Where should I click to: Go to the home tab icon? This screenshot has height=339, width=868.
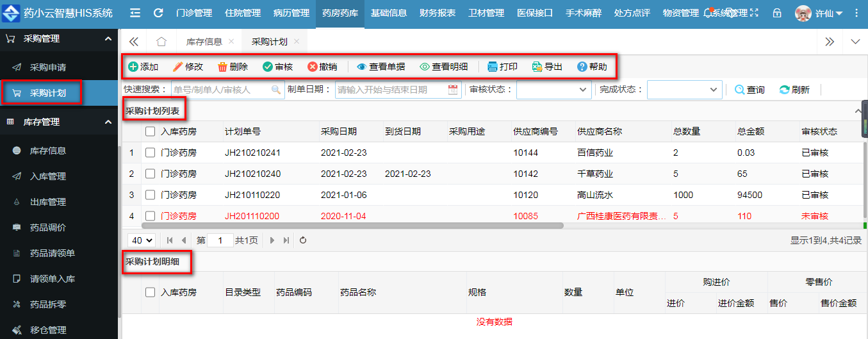pyautogui.click(x=161, y=42)
